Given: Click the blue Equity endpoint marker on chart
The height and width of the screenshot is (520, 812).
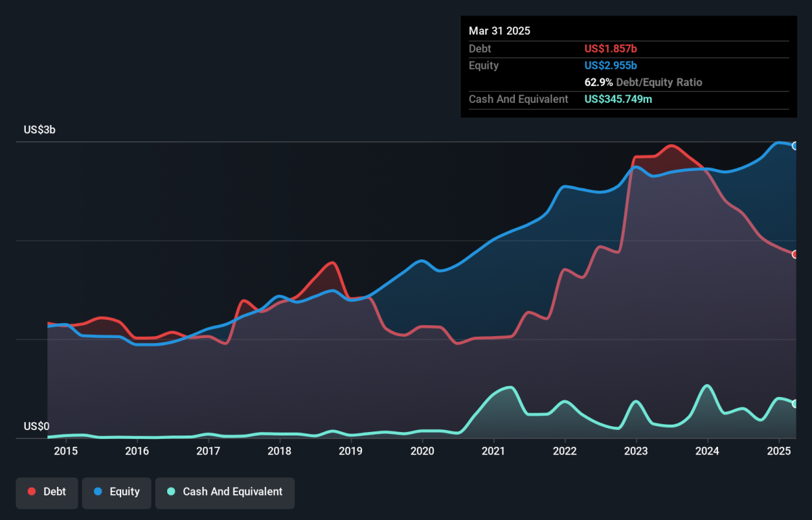Looking at the screenshot, I should (x=795, y=146).
